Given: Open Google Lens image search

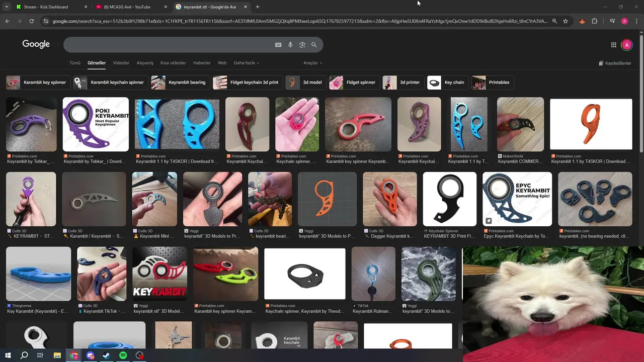Looking at the screenshot, I should (x=302, y=45).
